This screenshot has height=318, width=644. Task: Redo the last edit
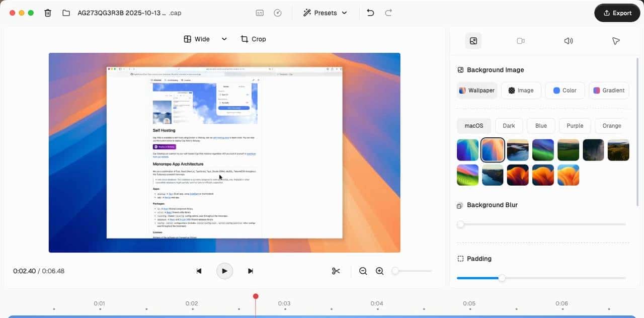point(388,13)
